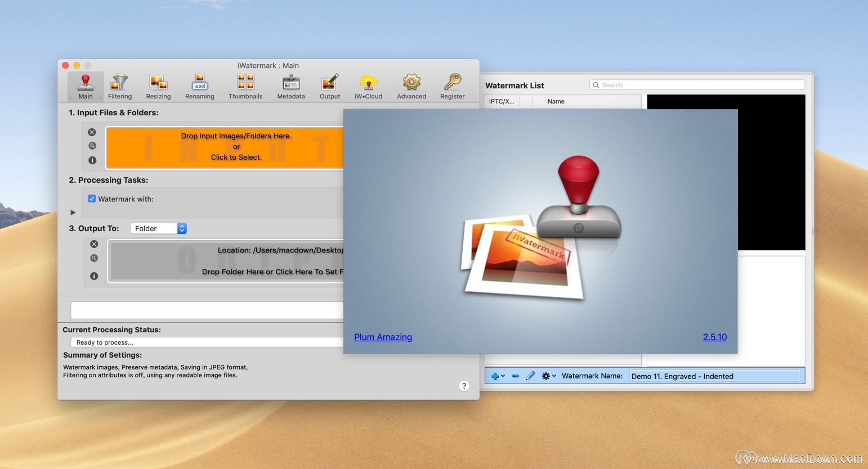Open the Plum Amazing link
The image size is (868, 469).
[x=383, y=337]
